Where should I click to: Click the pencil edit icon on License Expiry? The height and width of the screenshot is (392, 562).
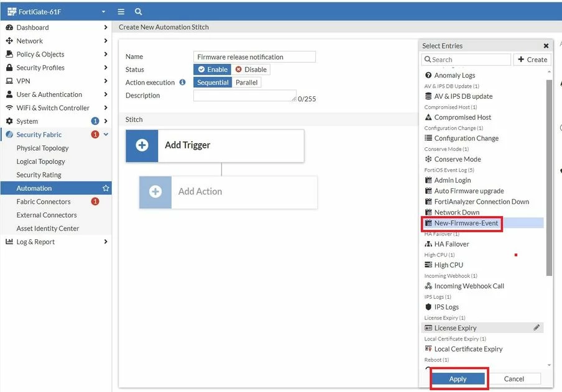pos(537,327)
